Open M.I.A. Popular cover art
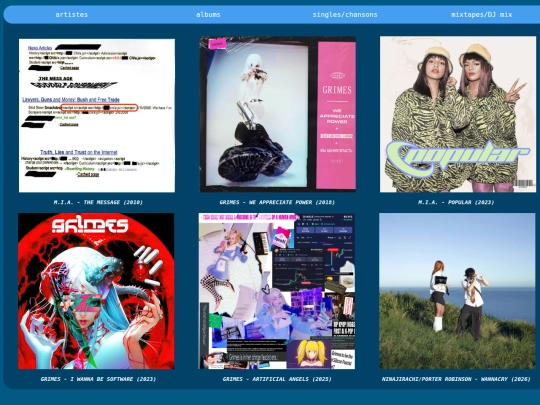Image resolution: width=540 pixels, height=405 pixels. (458, 114)
